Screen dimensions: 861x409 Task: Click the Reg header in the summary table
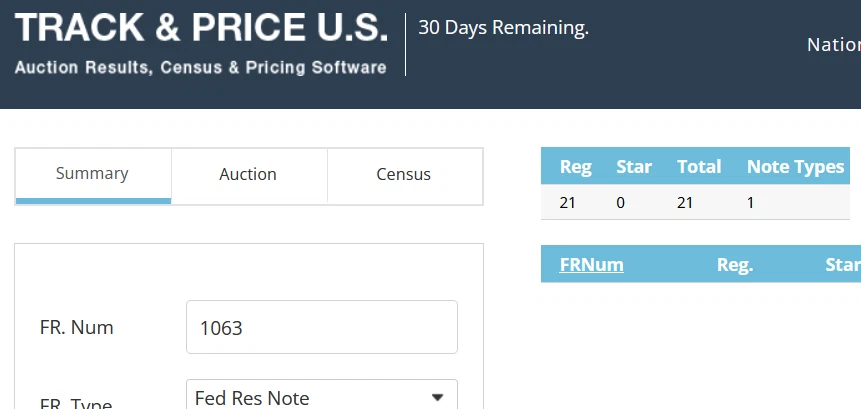[576, 167]
